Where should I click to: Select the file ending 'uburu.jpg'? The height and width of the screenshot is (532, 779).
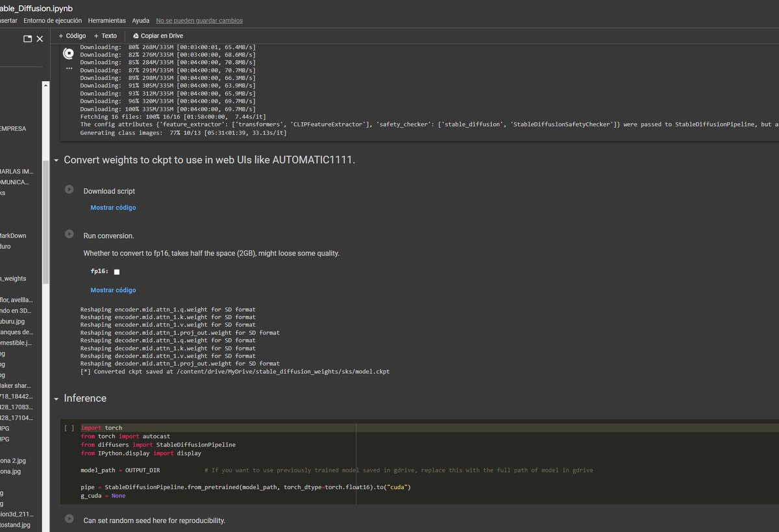13,321
